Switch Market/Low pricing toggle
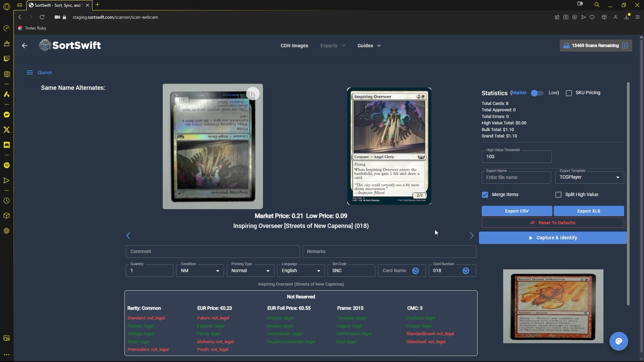 (537, 93)
